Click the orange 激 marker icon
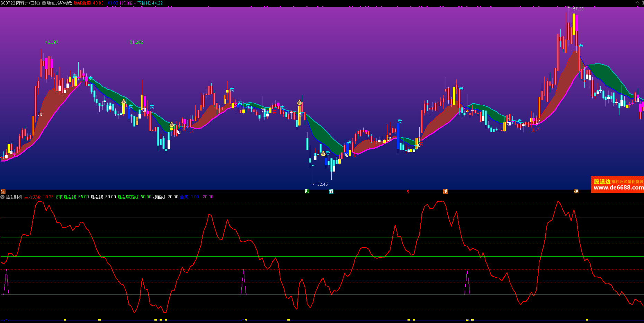 pos(445,191)
